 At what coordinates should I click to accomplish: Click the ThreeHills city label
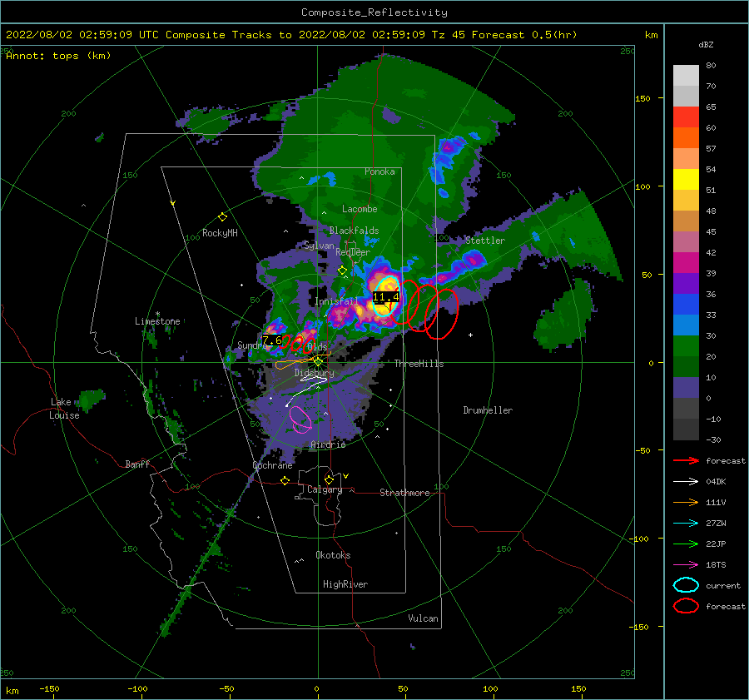pyautogui.click(x=419, y=364)
